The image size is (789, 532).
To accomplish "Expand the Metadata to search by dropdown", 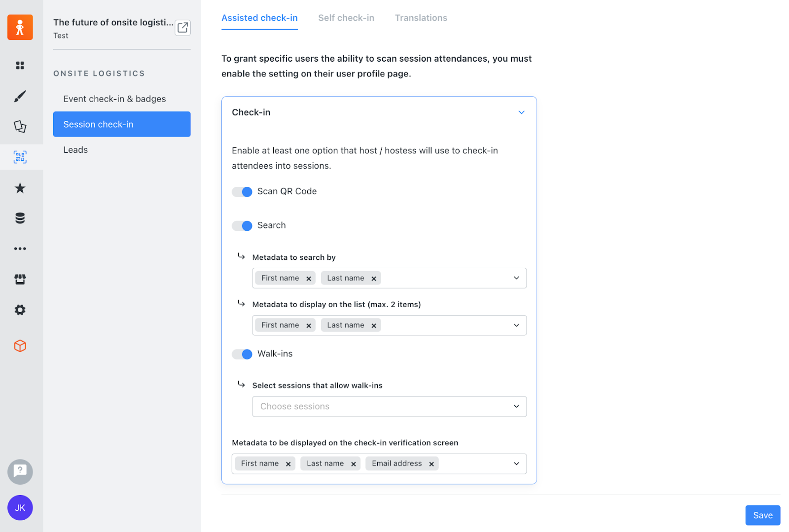I will click(x=516, y=278).
